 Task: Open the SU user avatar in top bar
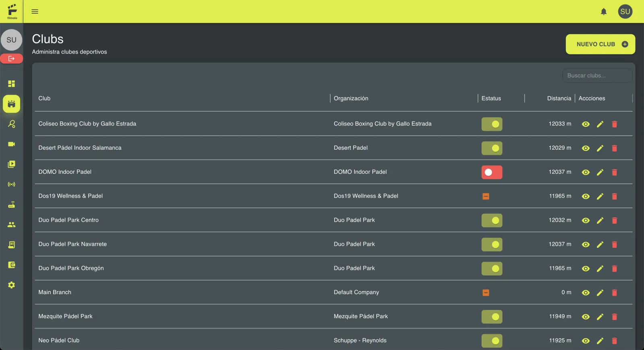[x=625, y=12]
